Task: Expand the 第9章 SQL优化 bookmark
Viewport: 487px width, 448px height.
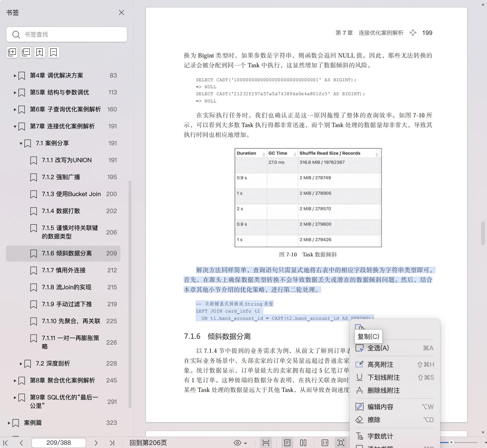Action: [x=15, y=397]
